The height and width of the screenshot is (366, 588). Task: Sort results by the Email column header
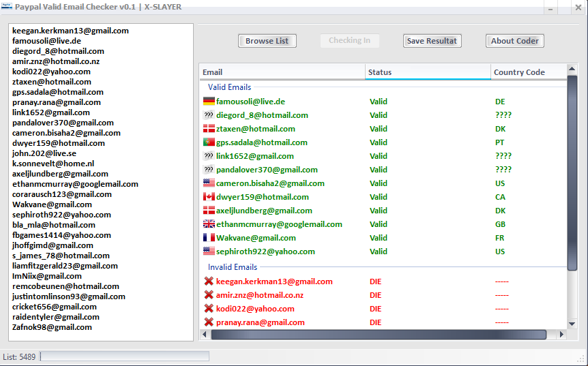(x=282, y=72)
